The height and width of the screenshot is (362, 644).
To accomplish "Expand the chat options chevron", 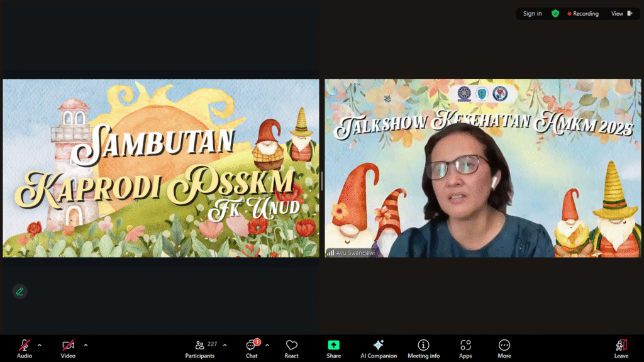I will coord(267,345).
